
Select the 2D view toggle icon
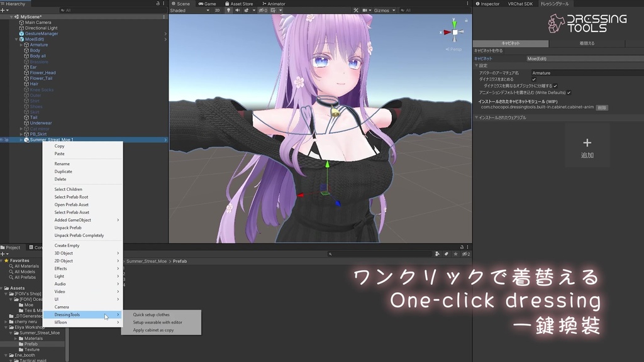point(218,10)
